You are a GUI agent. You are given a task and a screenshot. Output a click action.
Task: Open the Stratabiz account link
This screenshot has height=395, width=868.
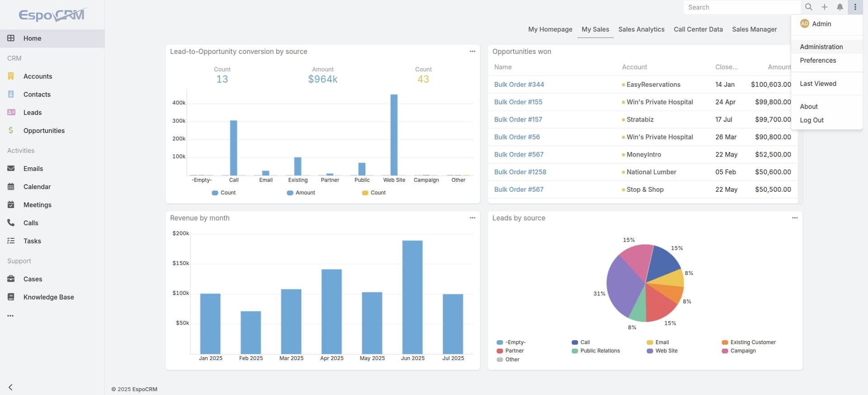(640, 119)
